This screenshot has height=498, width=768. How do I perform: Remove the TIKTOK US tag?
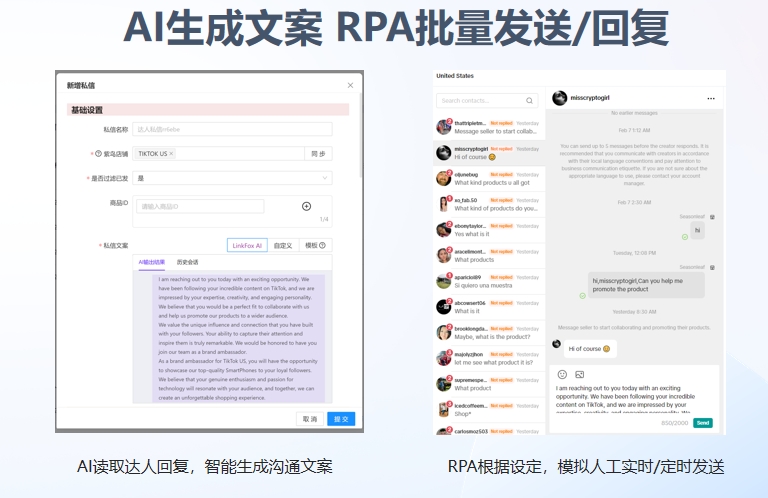click(171, 153)
